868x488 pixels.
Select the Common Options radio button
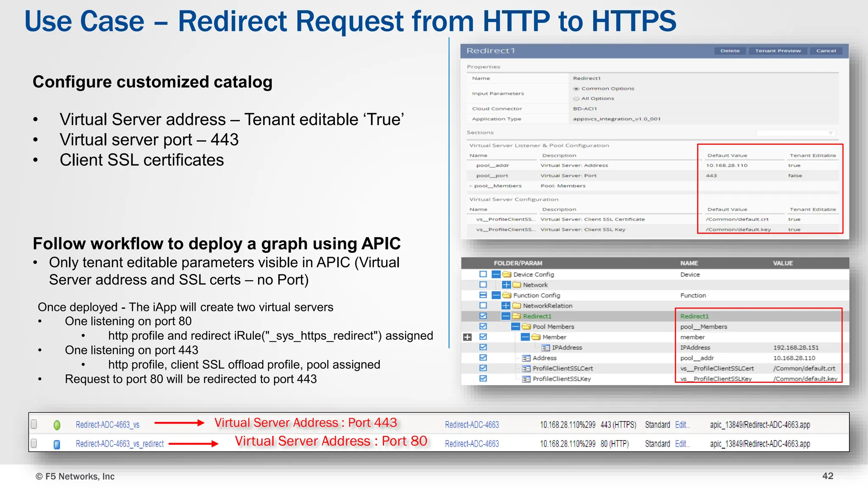pyautogui.click(x=576, y=89)
